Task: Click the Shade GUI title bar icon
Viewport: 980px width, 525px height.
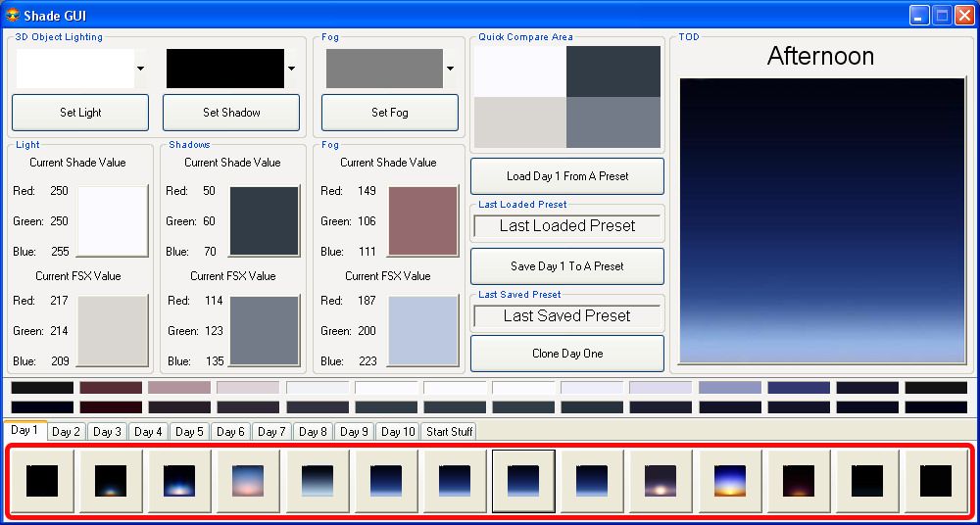Action: tap(13, 15)
